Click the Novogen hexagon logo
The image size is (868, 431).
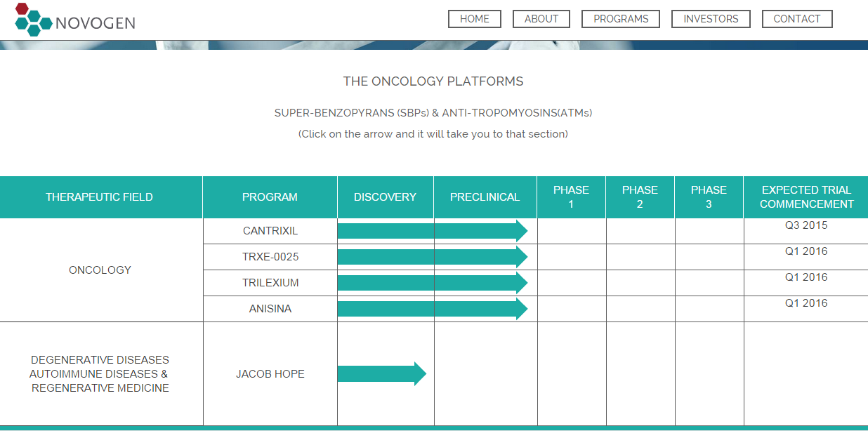34,20
